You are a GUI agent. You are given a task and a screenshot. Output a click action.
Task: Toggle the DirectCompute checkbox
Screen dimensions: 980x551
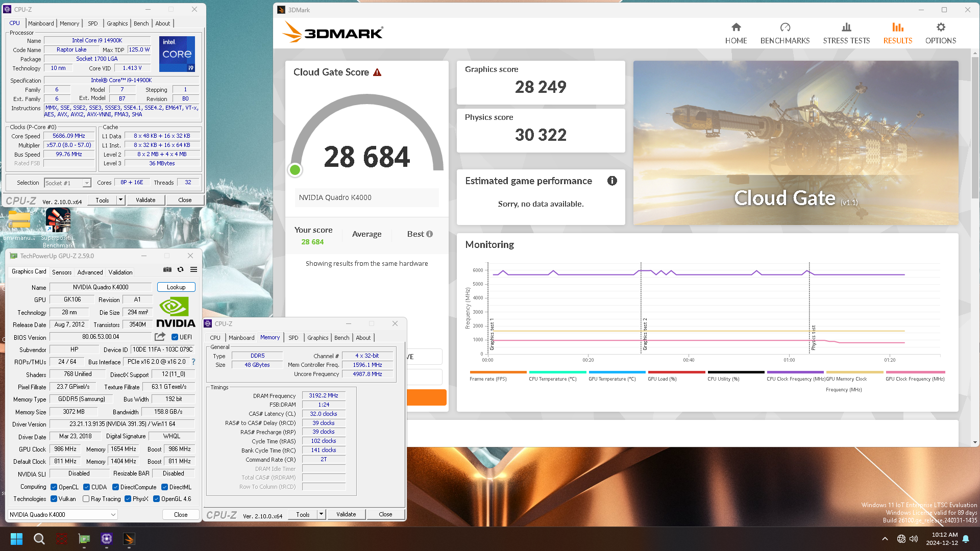[x=115, y=487]
